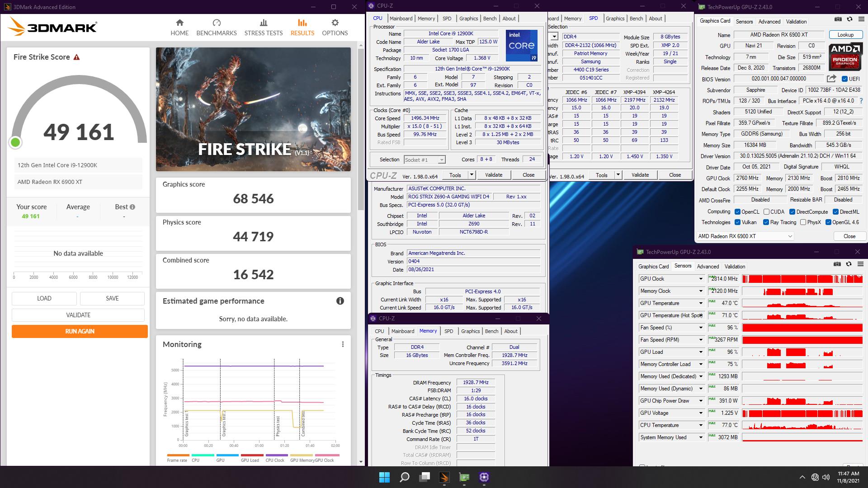Open GPU-Z Graphics Card hamburger menu

[861, 19]
